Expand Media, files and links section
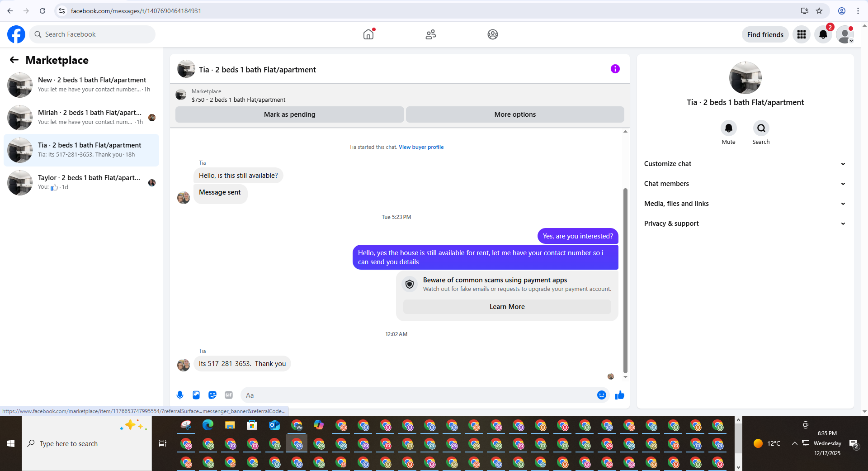868x471 pixels. (x=745, y=204)
